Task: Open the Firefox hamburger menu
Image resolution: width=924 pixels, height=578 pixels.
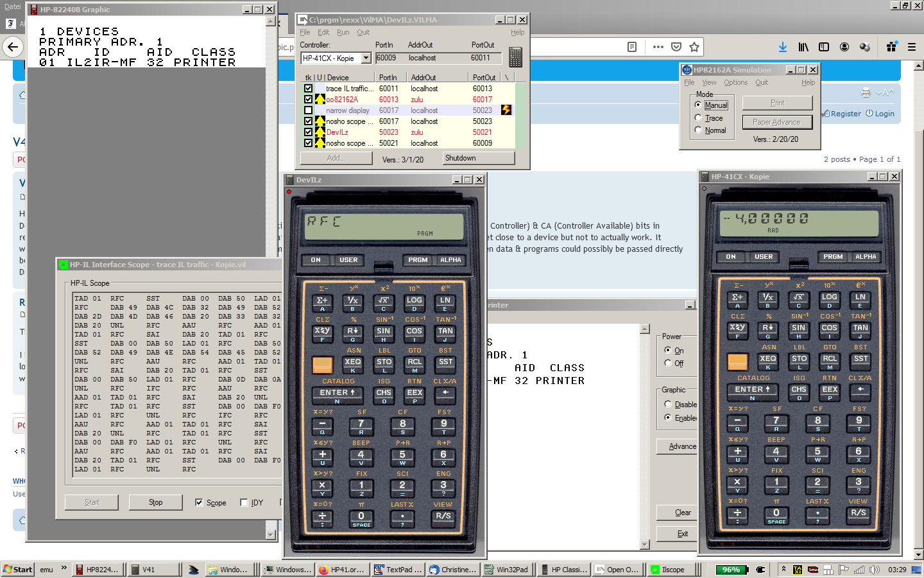Action: click(911, 47)
